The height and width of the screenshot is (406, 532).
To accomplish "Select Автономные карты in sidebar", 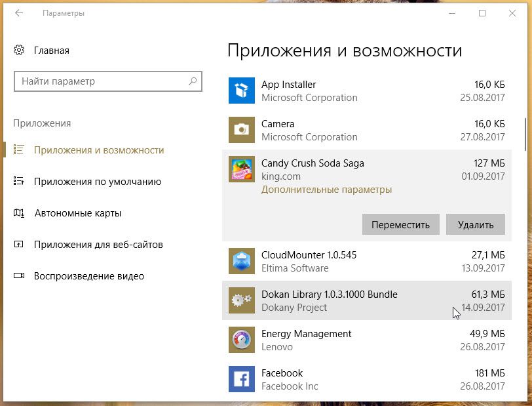I will [x=77, y=213].
